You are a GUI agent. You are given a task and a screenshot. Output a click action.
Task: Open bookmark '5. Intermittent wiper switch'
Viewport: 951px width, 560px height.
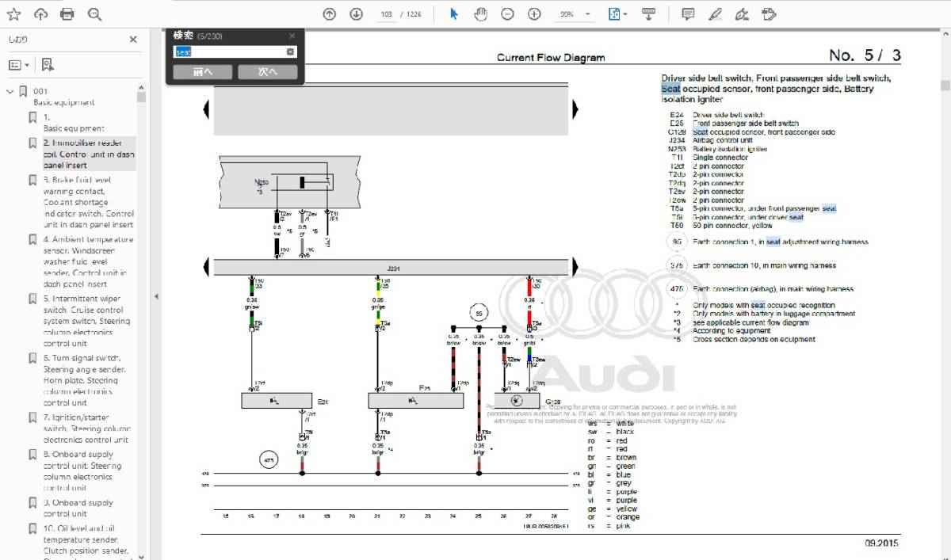87,321
